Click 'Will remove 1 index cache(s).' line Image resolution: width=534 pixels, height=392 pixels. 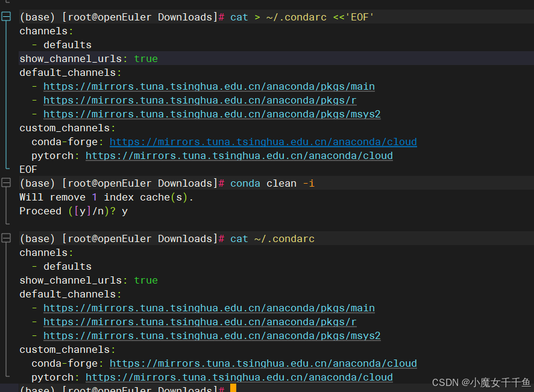pyautogui.click(x=106, y=198)
